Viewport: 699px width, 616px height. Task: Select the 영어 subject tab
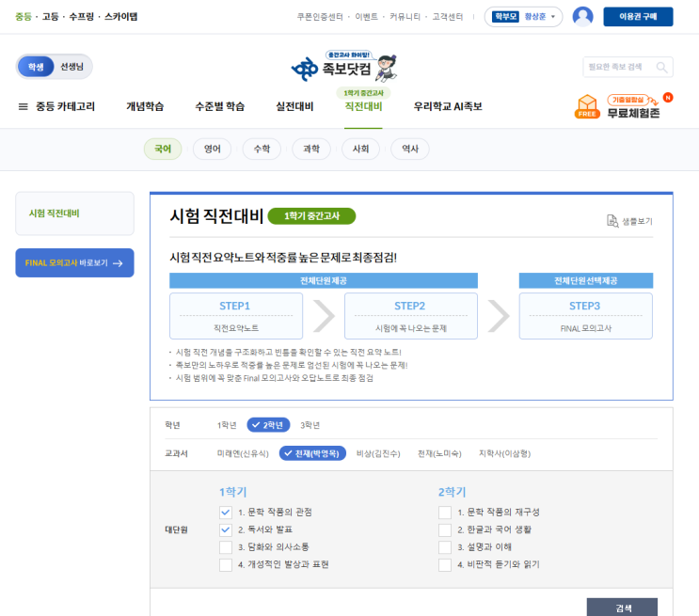(x=213, y=149)
